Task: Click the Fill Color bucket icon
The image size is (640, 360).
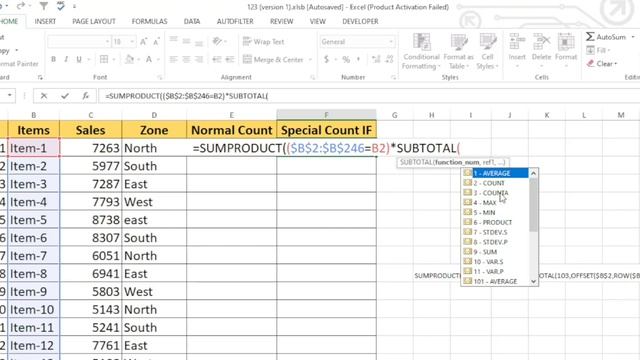Action: (129, 60)
